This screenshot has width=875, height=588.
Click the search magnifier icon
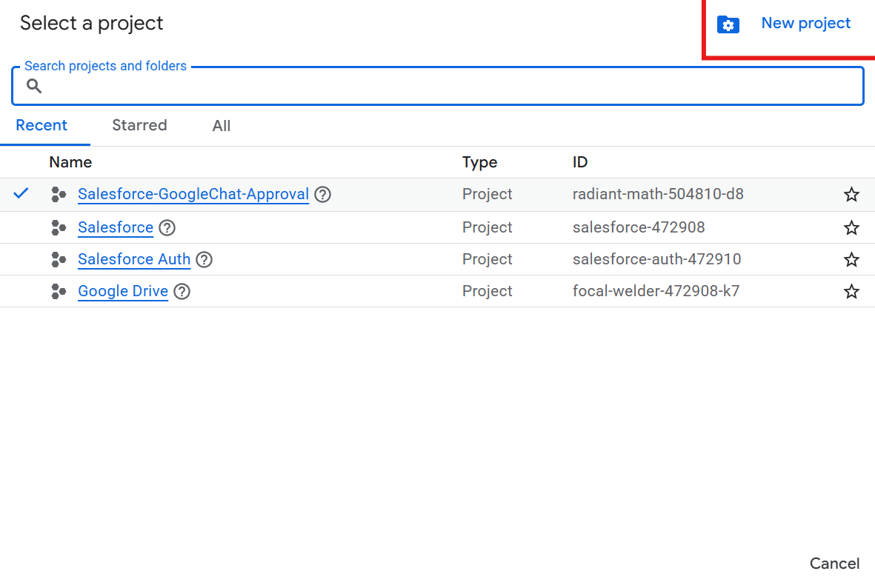[x=34, y=86]
